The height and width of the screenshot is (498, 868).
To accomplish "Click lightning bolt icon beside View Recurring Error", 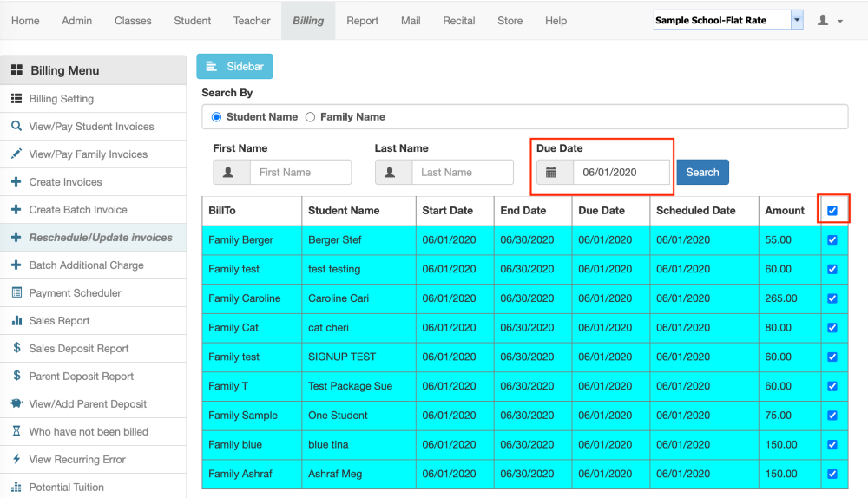I will (16, 459).
